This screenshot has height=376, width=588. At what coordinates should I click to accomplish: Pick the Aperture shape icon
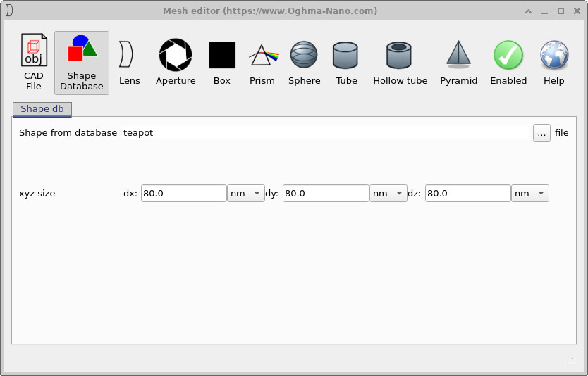[176, 63]
